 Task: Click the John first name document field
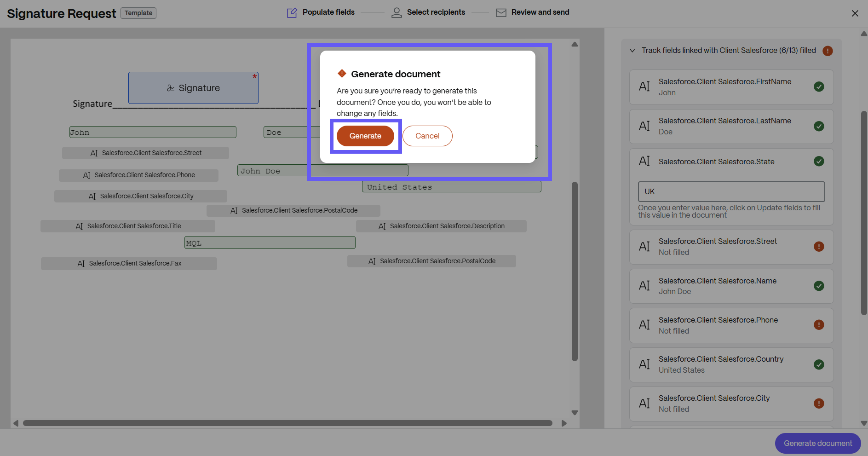click(153, 133)
